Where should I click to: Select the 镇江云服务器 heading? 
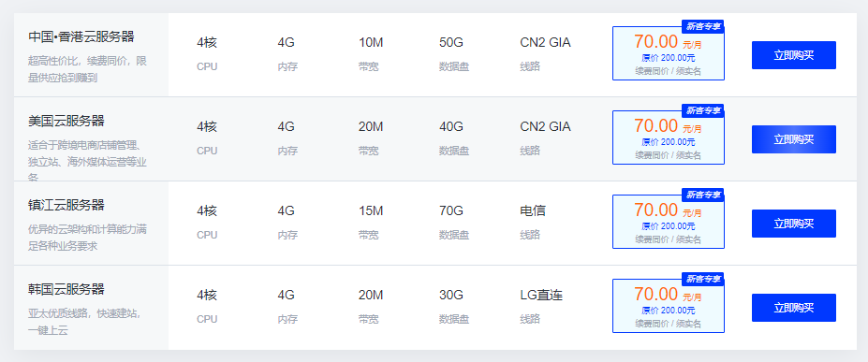click(66, 205)
